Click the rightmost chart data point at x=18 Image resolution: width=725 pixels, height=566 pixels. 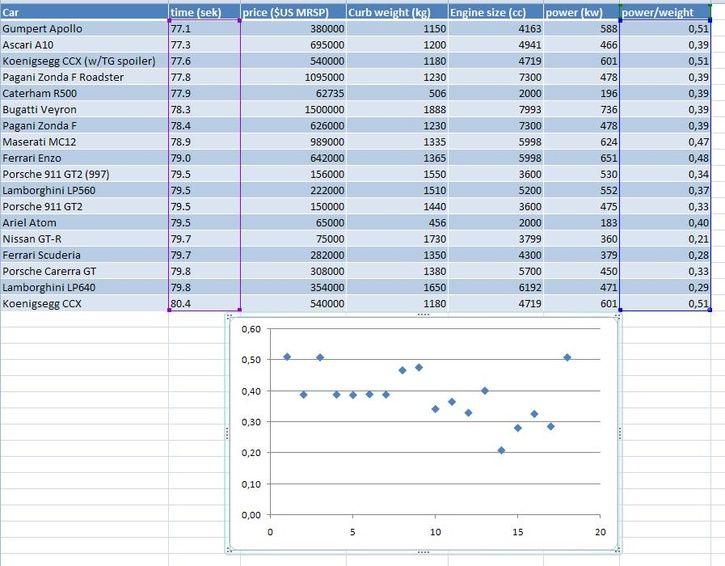coord(567,357)
